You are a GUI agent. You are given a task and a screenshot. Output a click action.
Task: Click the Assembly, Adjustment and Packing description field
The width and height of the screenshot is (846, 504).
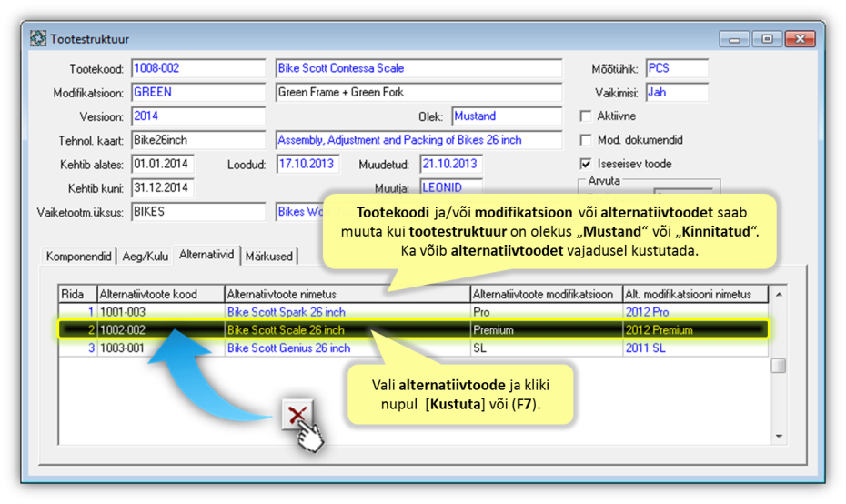pos(418,140)
